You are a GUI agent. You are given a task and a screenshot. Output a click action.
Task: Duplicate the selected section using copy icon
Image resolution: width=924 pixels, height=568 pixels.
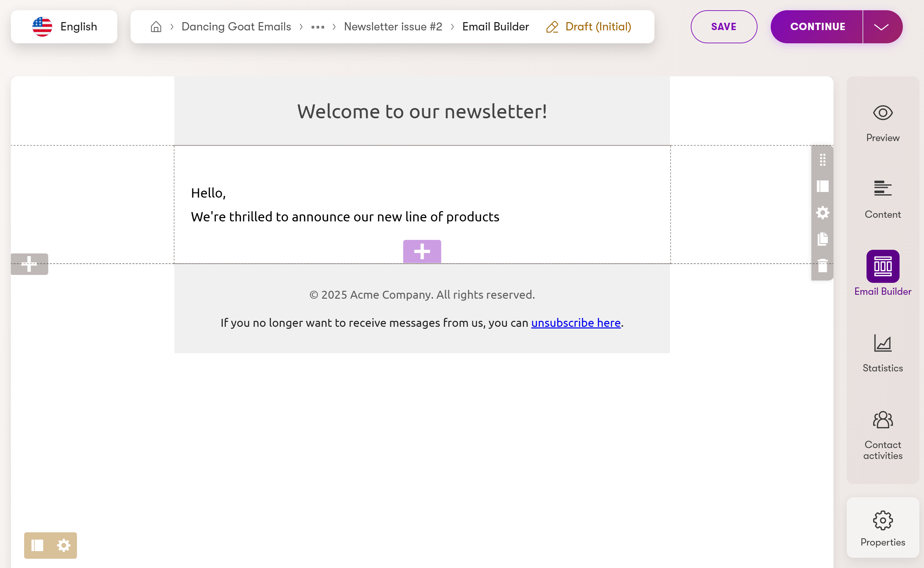pyautogui.click(x=822, y=239)
